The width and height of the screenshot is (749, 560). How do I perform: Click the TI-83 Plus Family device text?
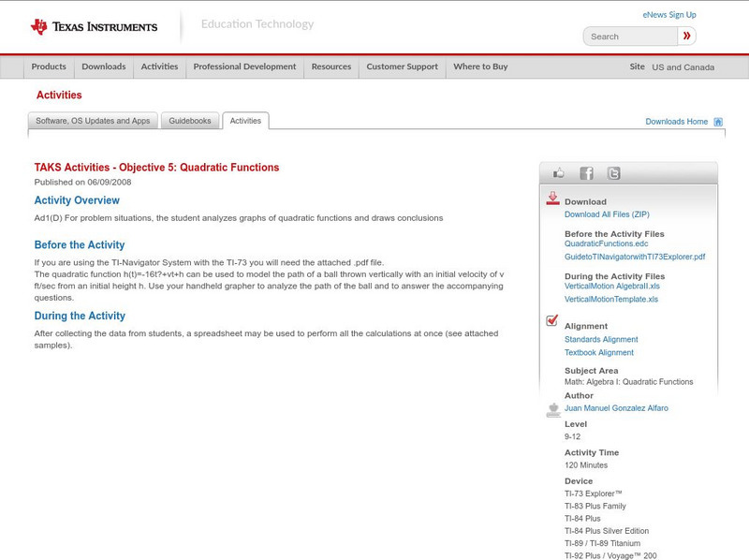(x=595, y=506)
